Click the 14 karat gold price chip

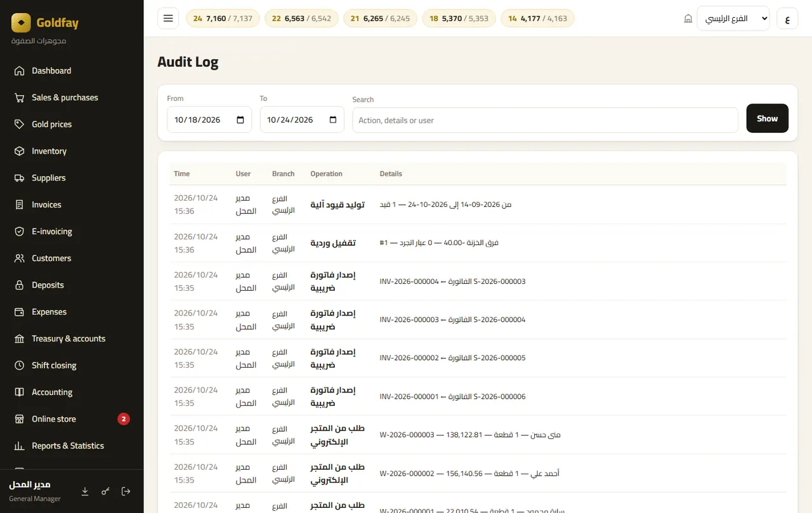[537, 18]
